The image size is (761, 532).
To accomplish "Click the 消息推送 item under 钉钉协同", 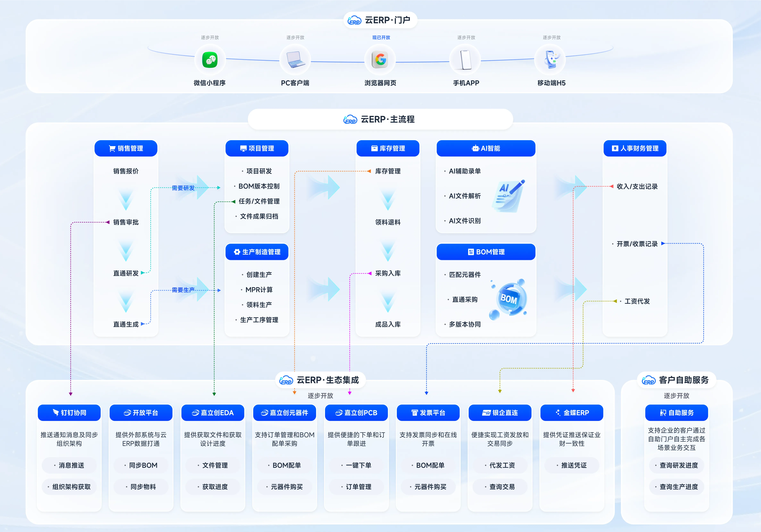I will tap(69, 465).
